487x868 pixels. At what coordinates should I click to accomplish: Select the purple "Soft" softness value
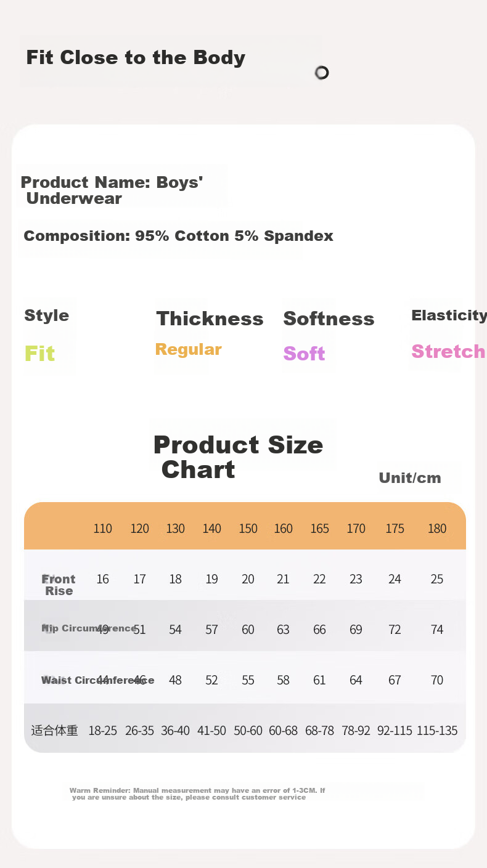click(304, 354)
